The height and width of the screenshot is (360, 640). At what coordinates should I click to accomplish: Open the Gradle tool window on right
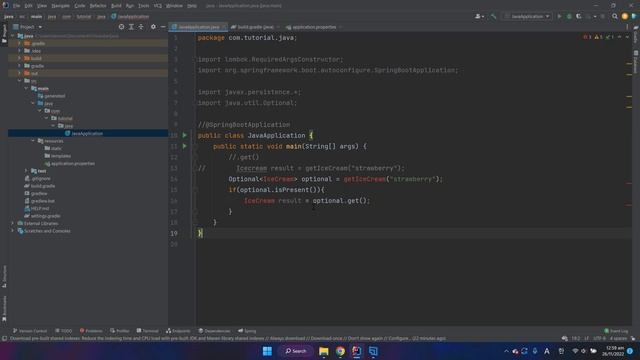[636, 35]
